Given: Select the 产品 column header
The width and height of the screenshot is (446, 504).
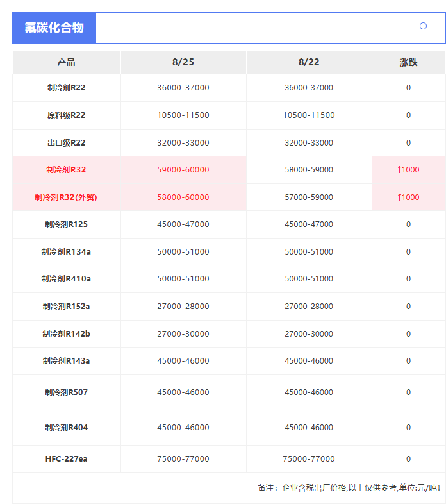Looking at the screenshot, I should coord(66,62).
